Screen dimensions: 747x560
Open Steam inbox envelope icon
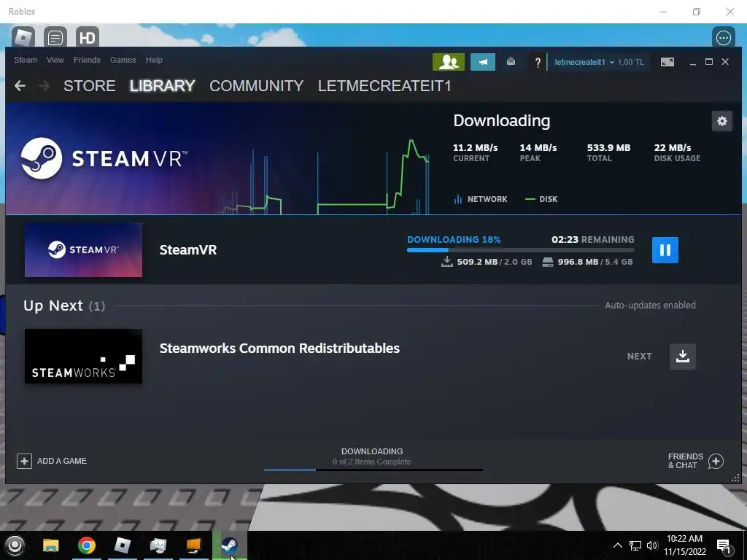[511, 61]
